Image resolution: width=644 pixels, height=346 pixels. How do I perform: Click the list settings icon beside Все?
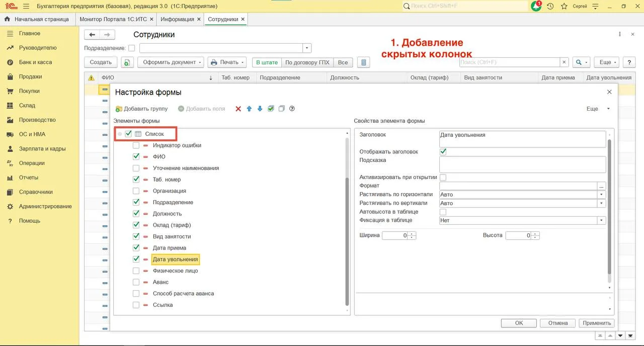click(363, 62)
